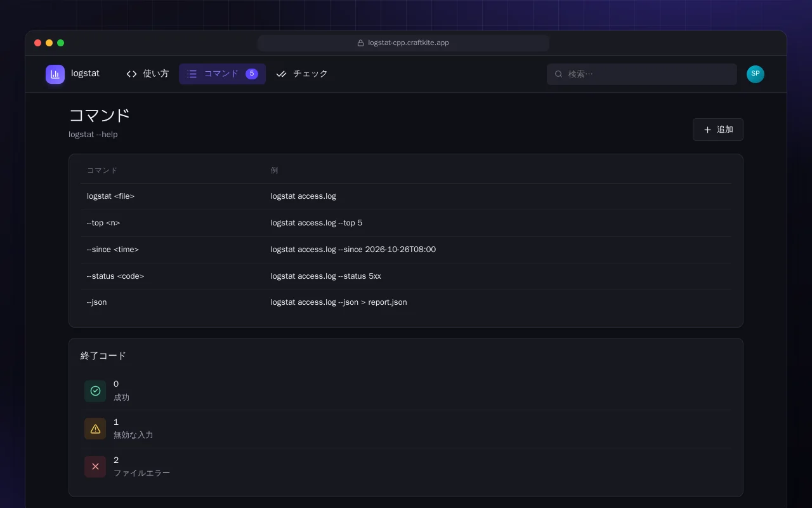Click the 成功 exit code label

pos(121,398)
